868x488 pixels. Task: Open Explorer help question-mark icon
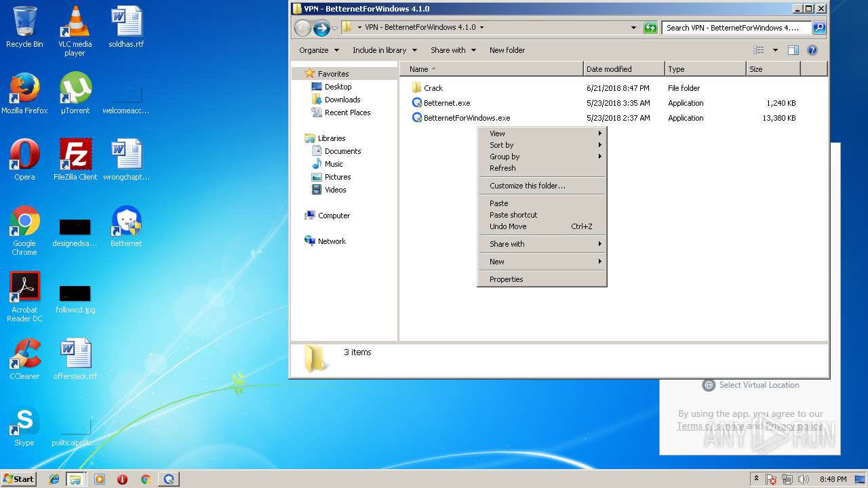(x=812, y=50)
